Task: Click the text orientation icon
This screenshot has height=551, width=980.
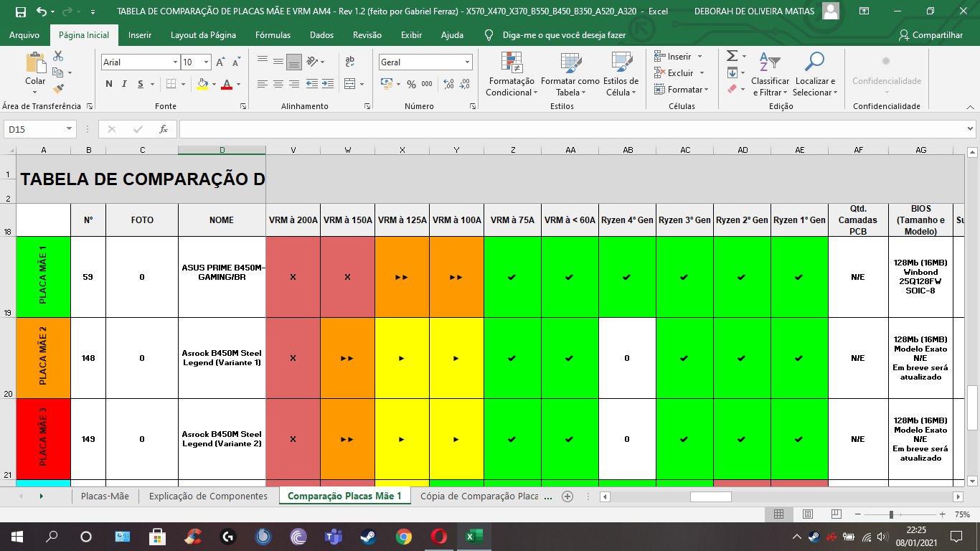Action: tap(312, 62)
